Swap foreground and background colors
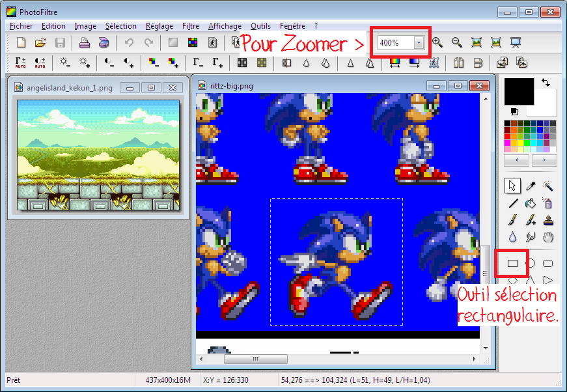 (546, 83)
